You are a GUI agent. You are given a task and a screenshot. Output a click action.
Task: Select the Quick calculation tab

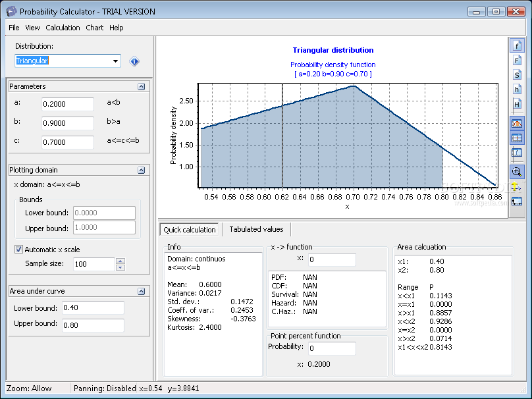coord(190,230)
